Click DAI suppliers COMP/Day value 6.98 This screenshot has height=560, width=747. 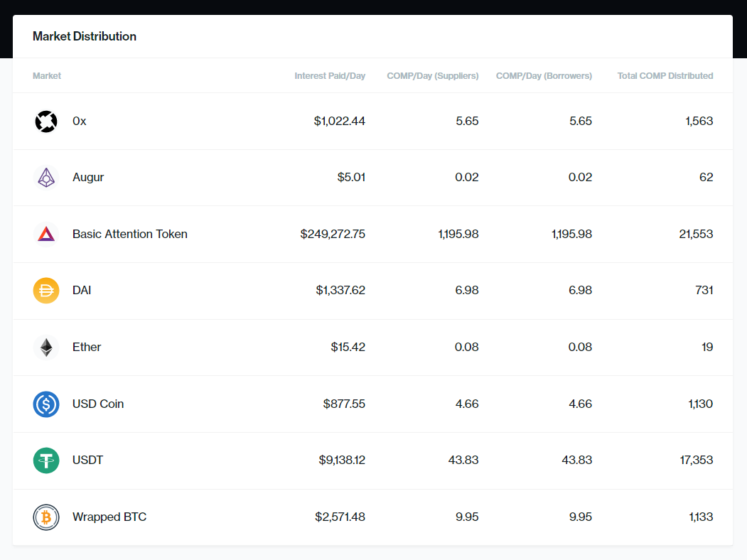tap(466, 290)
